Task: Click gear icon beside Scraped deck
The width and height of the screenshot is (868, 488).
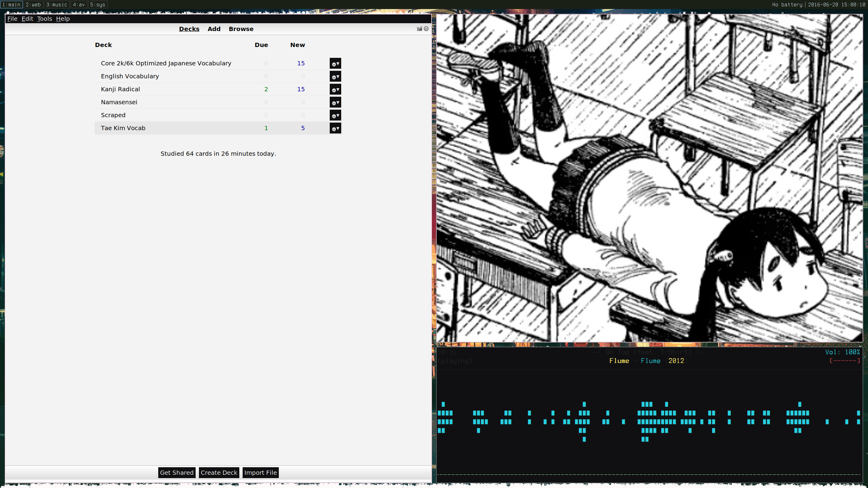Action: tap(335, 115)
